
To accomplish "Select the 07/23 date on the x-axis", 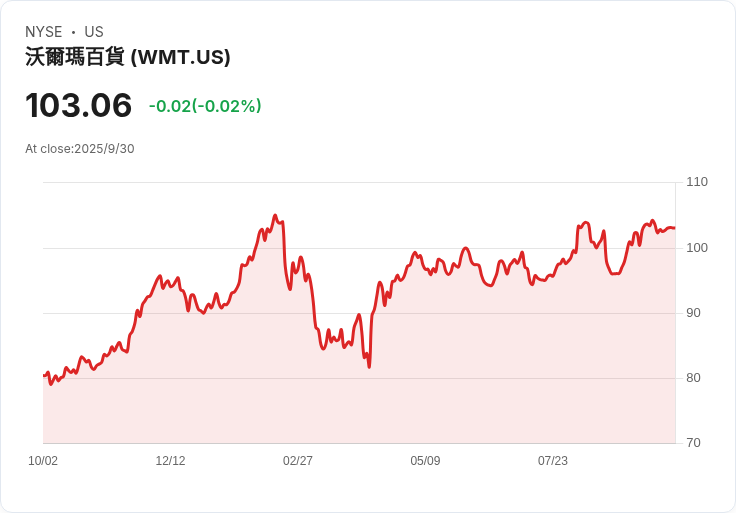I will tap(553, 461).
